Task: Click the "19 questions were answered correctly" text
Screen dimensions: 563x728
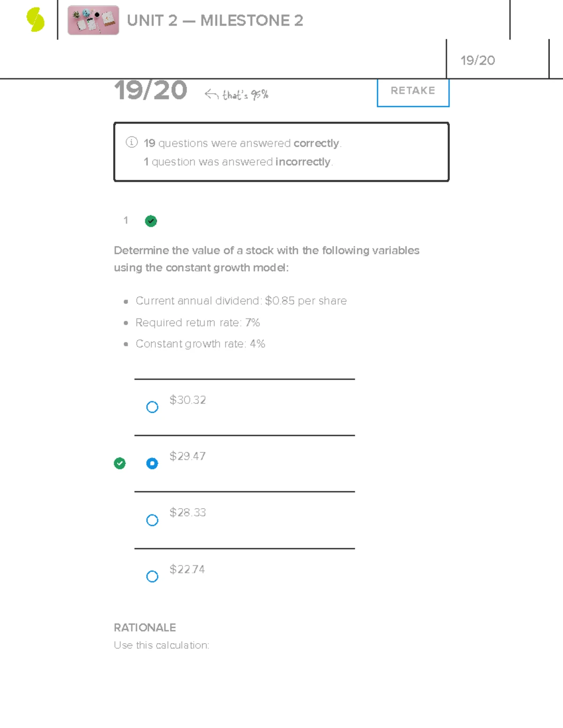Action: point(242,143)
